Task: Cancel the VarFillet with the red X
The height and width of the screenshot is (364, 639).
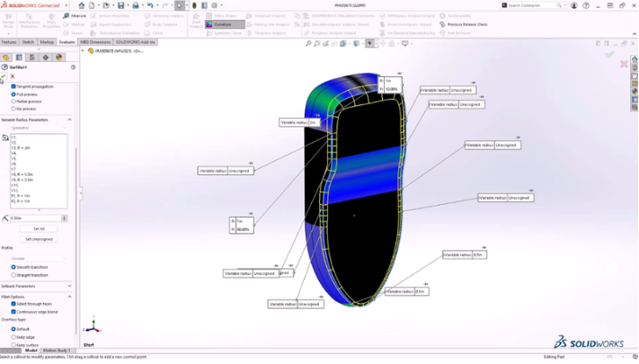Action: pos(13,76)
